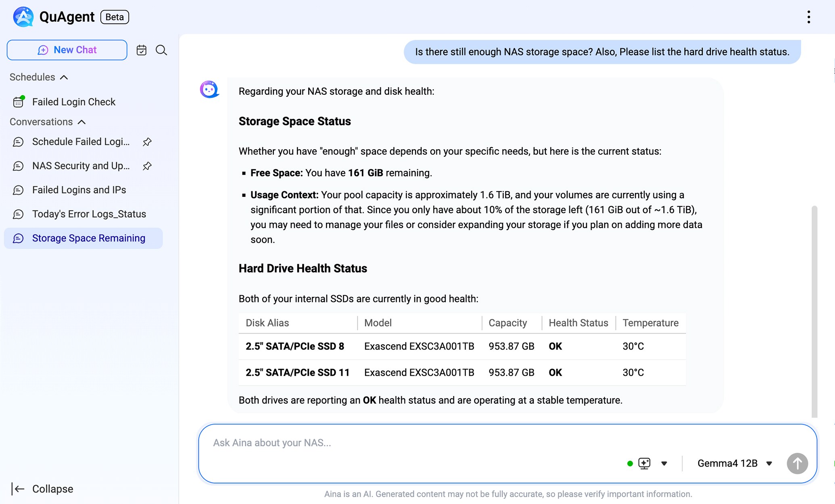Open the schedule calendar icon
Viewport: 835px width, 504px height.
click(x=141, y=50)
